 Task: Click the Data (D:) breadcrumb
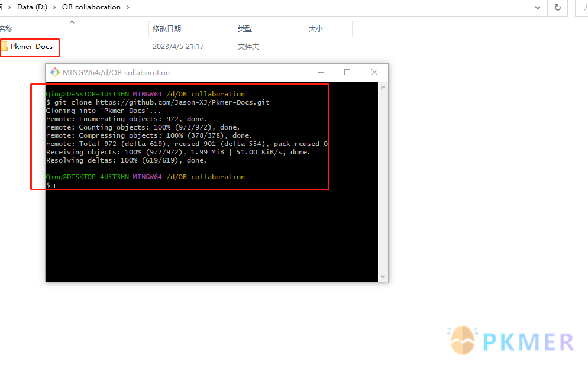(33, 7)
